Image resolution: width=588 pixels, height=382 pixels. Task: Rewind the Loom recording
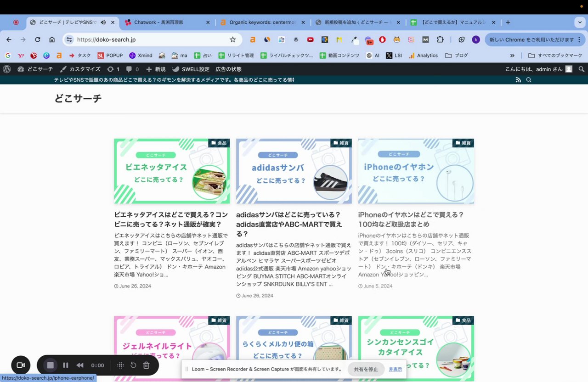click(x=80, y=365)
